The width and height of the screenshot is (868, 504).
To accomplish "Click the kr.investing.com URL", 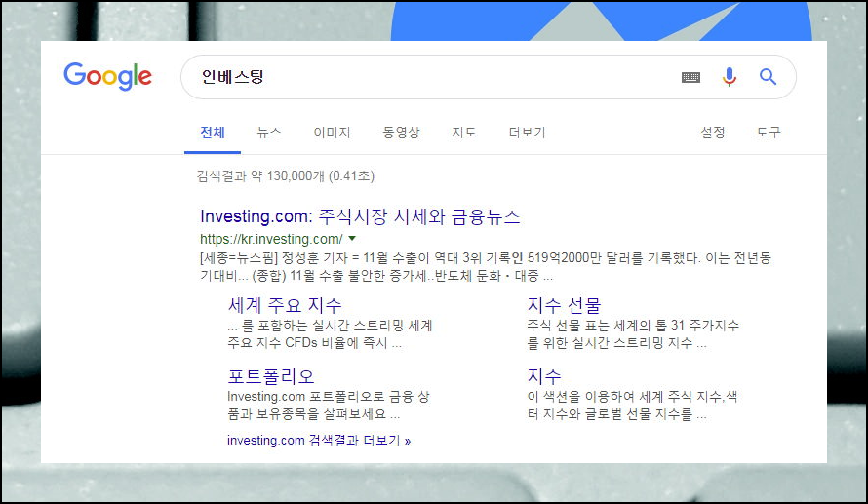I will 271,239.
